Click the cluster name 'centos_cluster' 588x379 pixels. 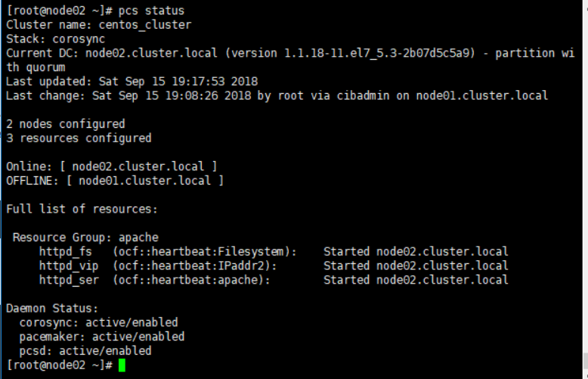pos(145,25)
